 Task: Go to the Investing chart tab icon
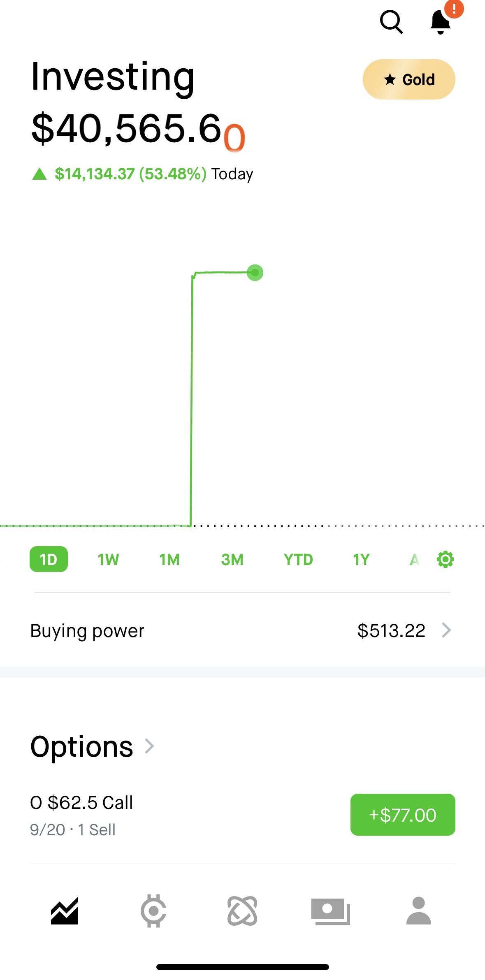click(x=65, y=911)
